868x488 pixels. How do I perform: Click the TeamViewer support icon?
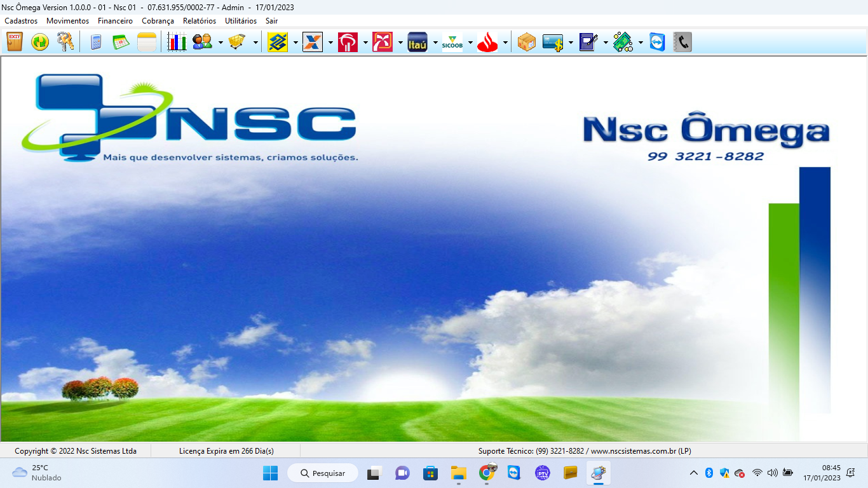pos(657,42)
